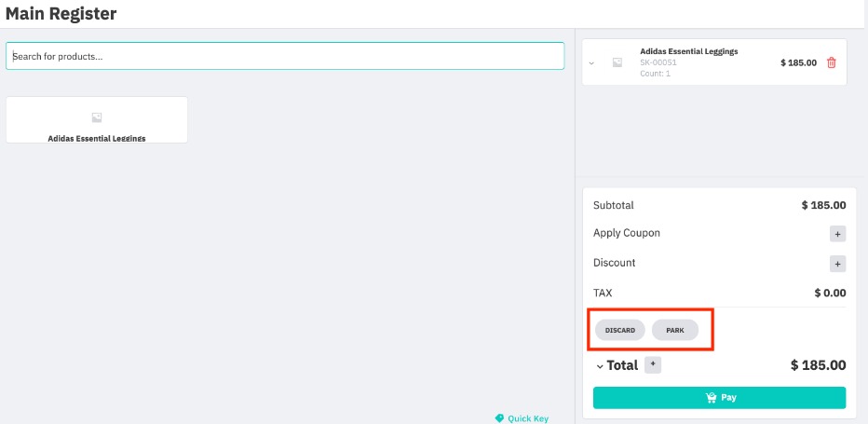Discard the current sale
This screenshot has height=424, width=868.
coord(620,331)
